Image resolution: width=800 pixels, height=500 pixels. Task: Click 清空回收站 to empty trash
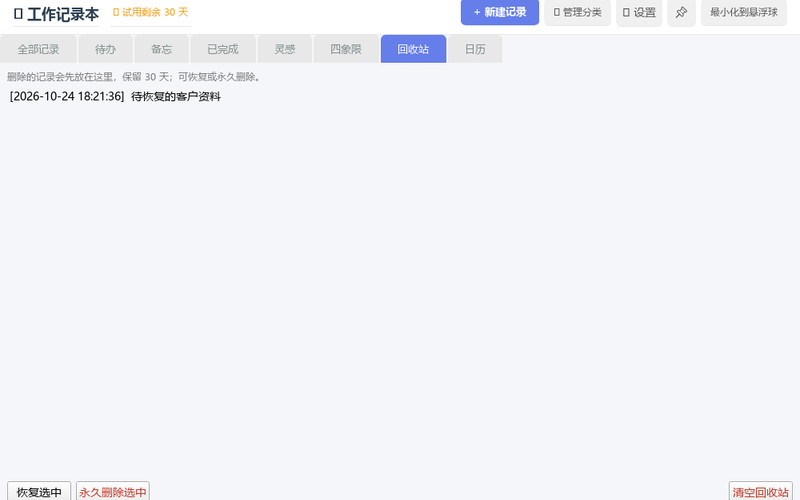[x=761, y=492]
